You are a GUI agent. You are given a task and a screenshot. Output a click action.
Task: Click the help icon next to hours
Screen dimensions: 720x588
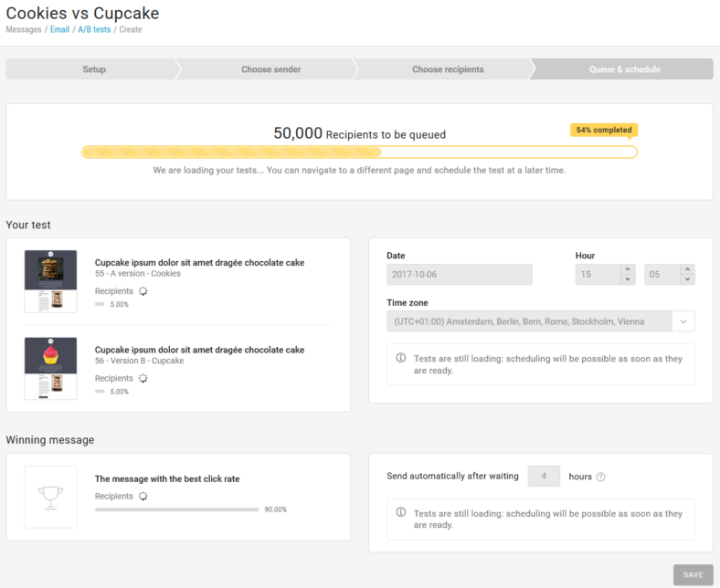(x=600, y=477)
